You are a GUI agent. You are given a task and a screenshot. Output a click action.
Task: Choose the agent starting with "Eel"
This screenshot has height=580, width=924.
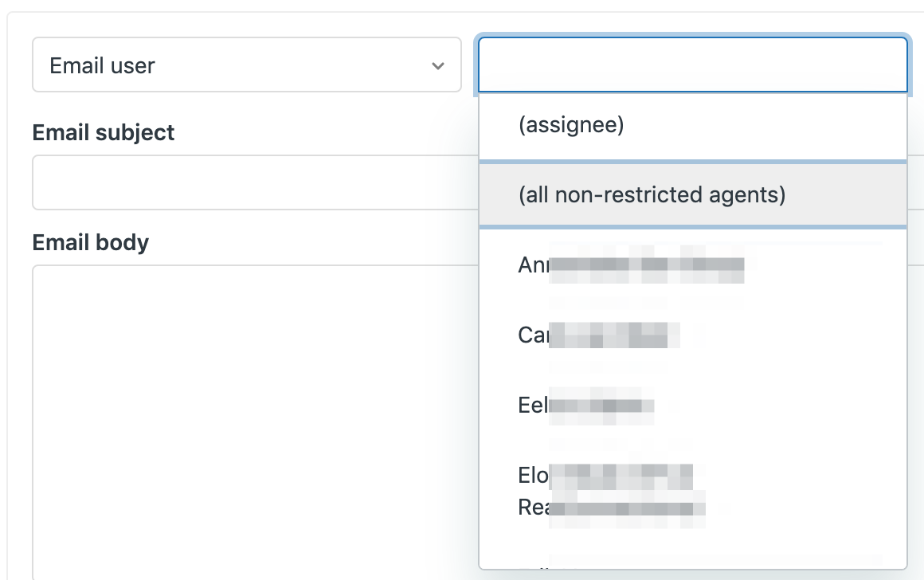pos(585,405)
